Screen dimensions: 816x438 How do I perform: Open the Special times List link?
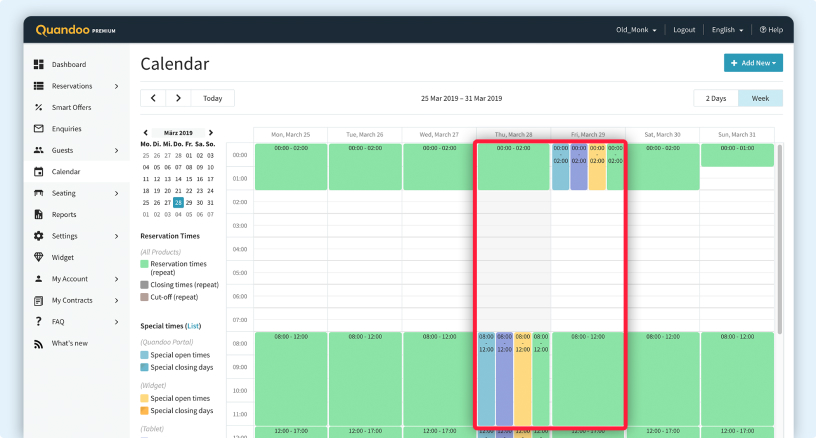click(x=193, y=326)
